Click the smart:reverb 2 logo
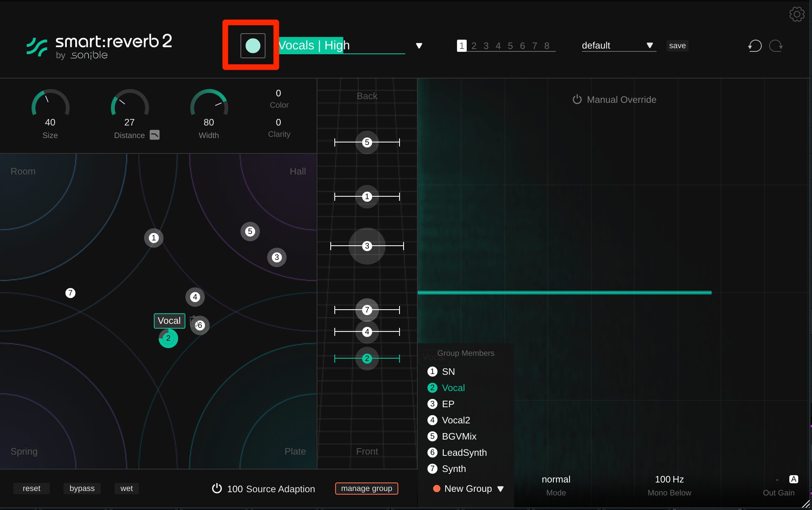 (100, 47)
